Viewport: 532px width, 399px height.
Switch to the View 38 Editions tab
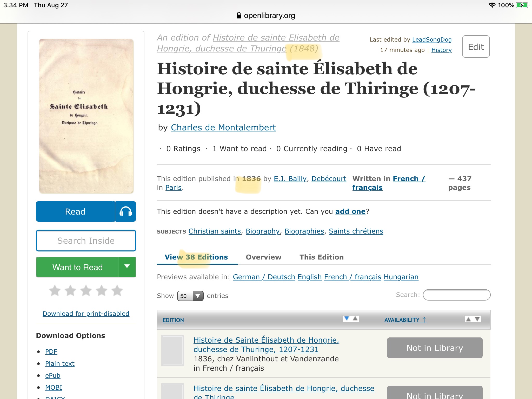[196, 257]
